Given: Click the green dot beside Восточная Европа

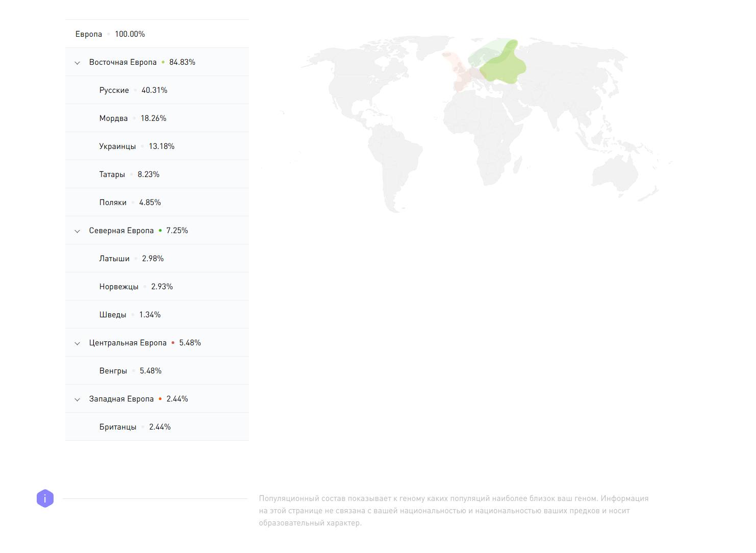Looking at the screenshot, I should (163, 62).
